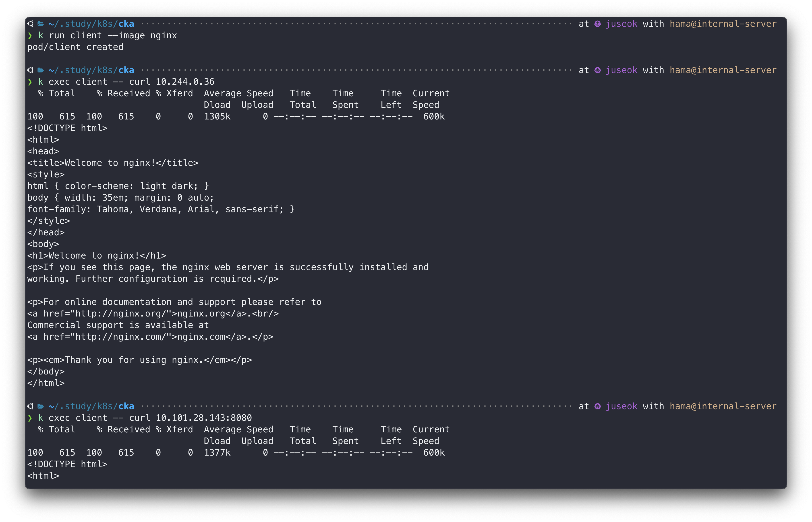
Task: Click the '1305k' download speed value
Action: (x=217, y=117)
